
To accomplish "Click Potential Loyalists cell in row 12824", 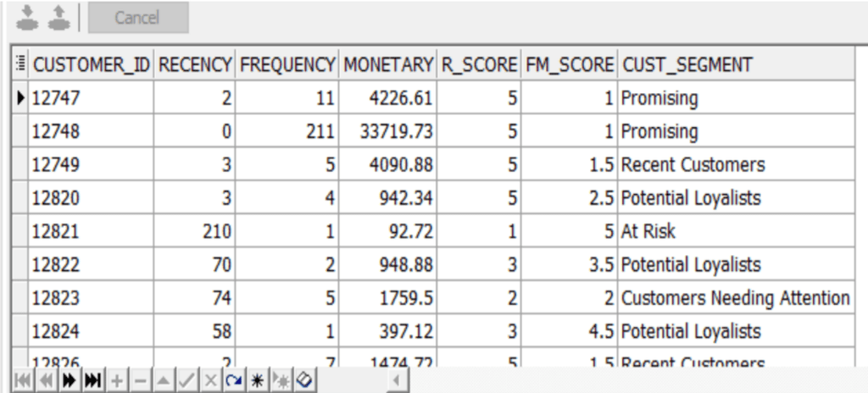I will pos(737,331).
